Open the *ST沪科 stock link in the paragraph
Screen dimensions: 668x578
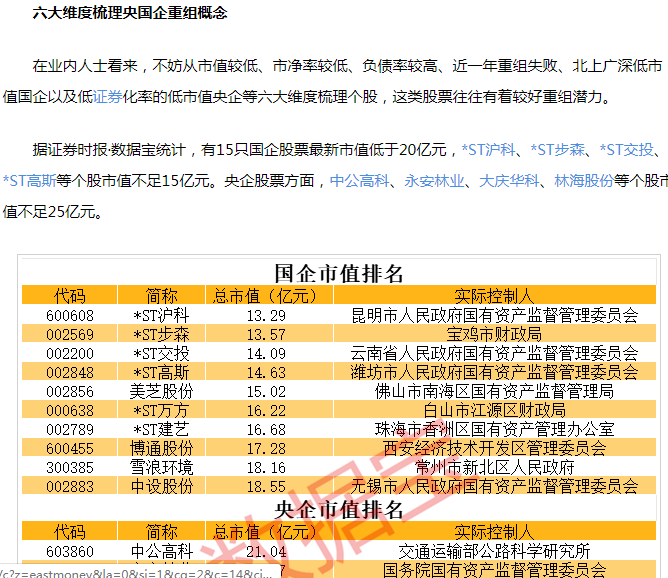coord(488,150)
